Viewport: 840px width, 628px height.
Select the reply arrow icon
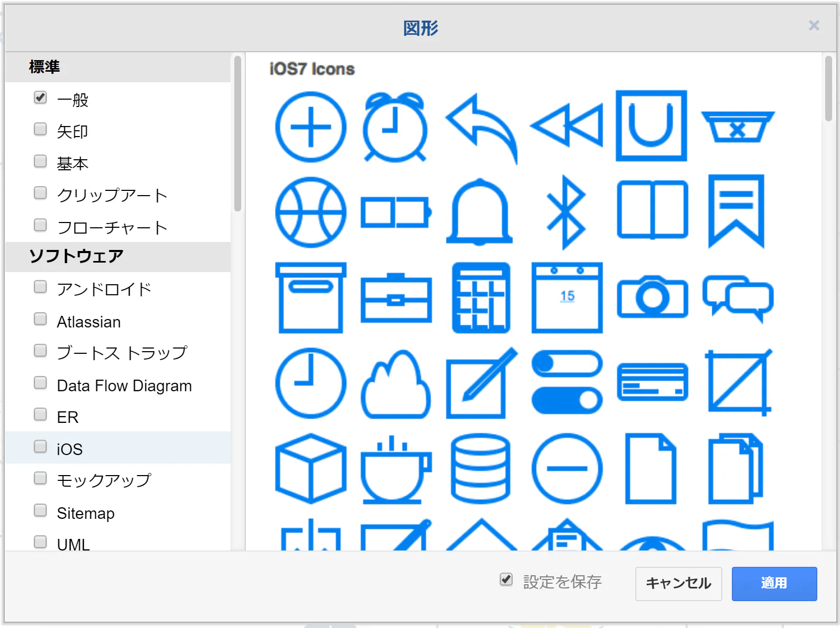point(482,129)
